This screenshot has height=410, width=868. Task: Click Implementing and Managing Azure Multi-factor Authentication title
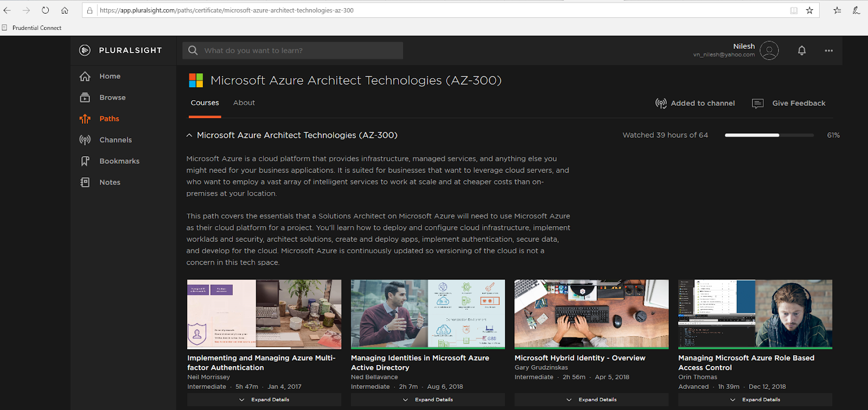tap(261, 363)
